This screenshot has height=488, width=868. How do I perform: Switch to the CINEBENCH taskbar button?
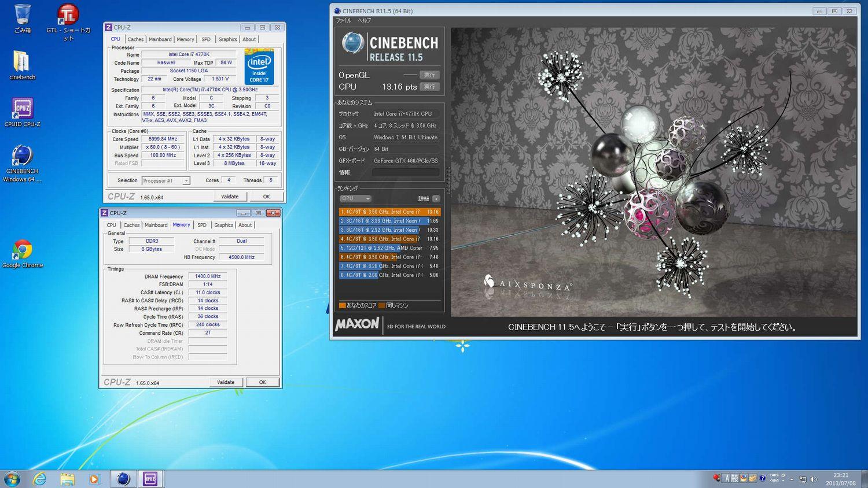pyautogui.click(x=123, y=479)
